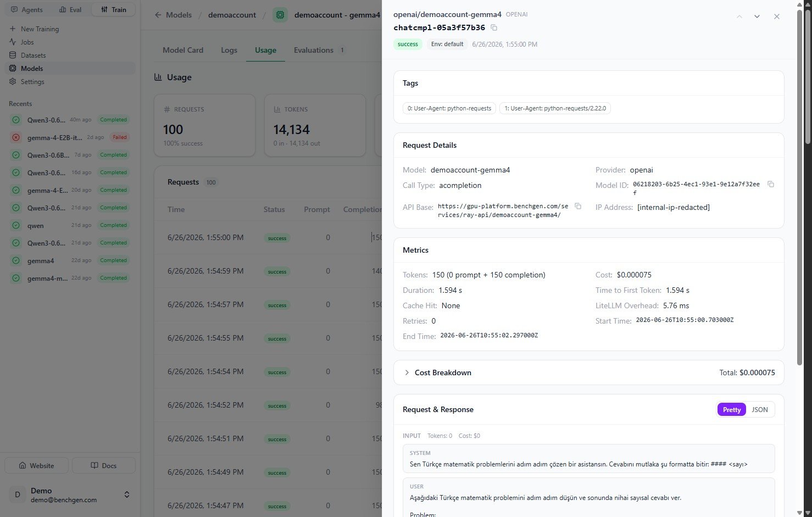Open the Eval mode tab

click(x=70, y=9)
